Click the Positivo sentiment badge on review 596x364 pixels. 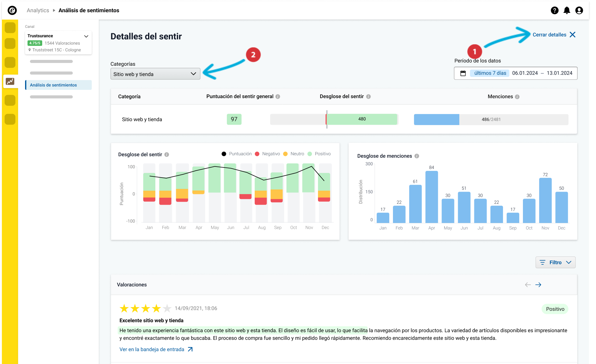(555, 309)
